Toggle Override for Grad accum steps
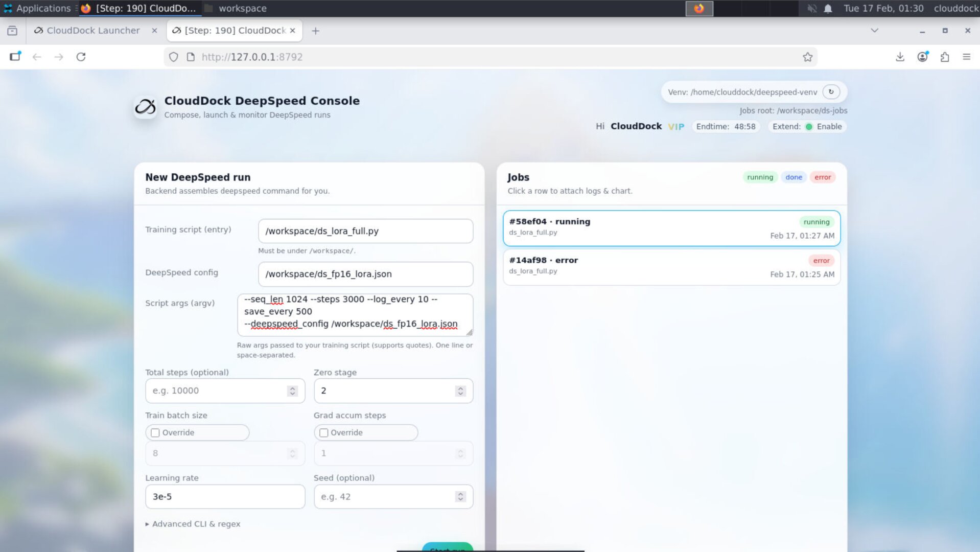This screenshot has height=552, width=980. (x=323, y=432)
